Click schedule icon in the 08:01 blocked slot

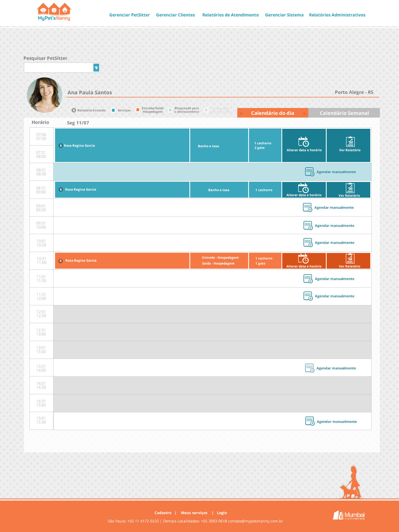point(309,172)
